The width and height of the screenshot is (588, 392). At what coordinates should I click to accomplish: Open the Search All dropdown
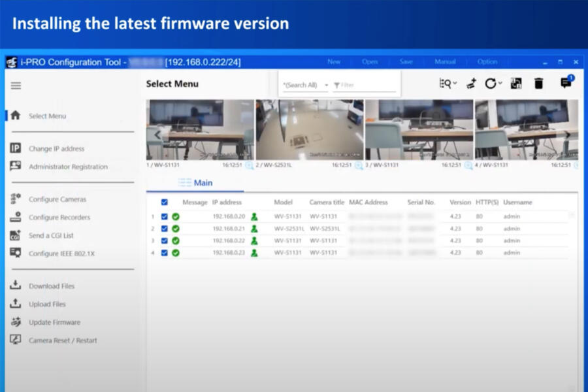click(306, 85)
